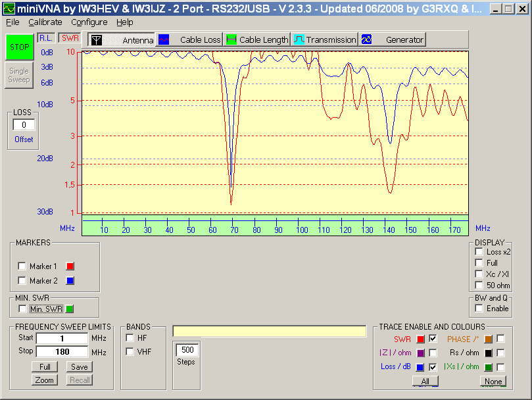Open the Configure menu
The width and height of the screenshot is (532, 400).
(x=89, y=22)
